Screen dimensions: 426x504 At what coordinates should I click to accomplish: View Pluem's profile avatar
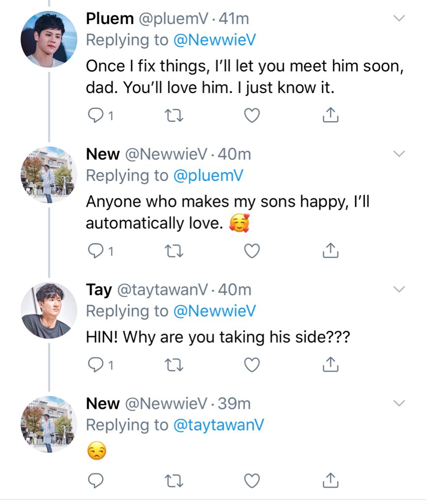click(x=49, y=39)
